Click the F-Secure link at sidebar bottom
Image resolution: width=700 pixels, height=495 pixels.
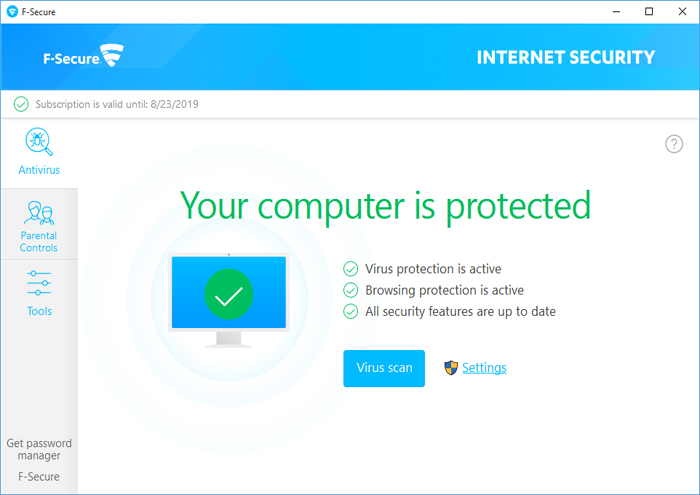39,477
